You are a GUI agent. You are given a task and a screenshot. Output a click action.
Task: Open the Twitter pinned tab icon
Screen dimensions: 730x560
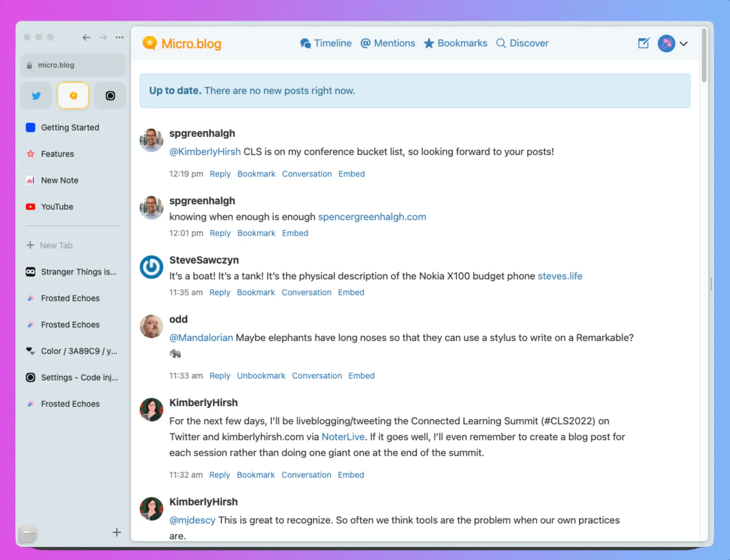point(36,95)
